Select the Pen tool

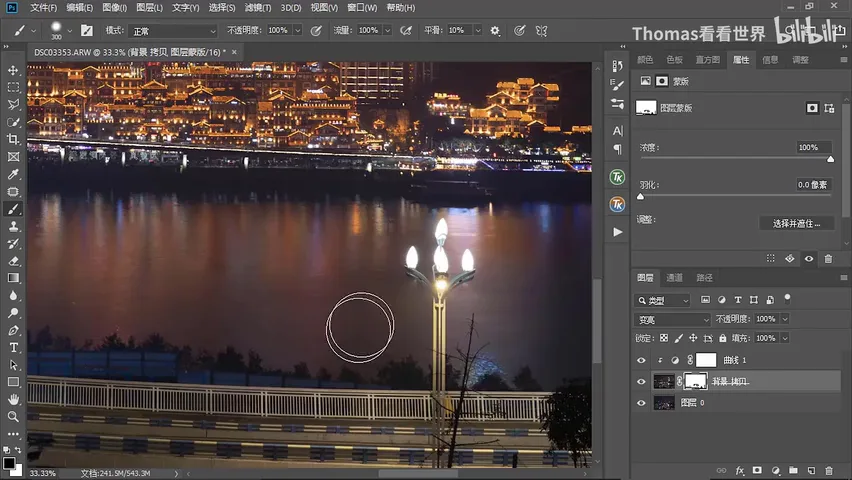tap(13, 330)
